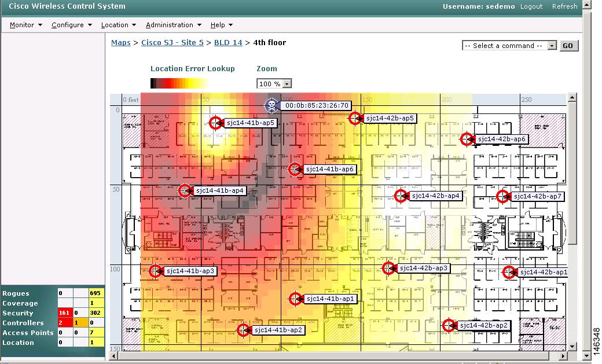Click the Location Error Lookup color gradient
Image resolution: width=602 pixels, height=364 pixels.
(179, 83)
